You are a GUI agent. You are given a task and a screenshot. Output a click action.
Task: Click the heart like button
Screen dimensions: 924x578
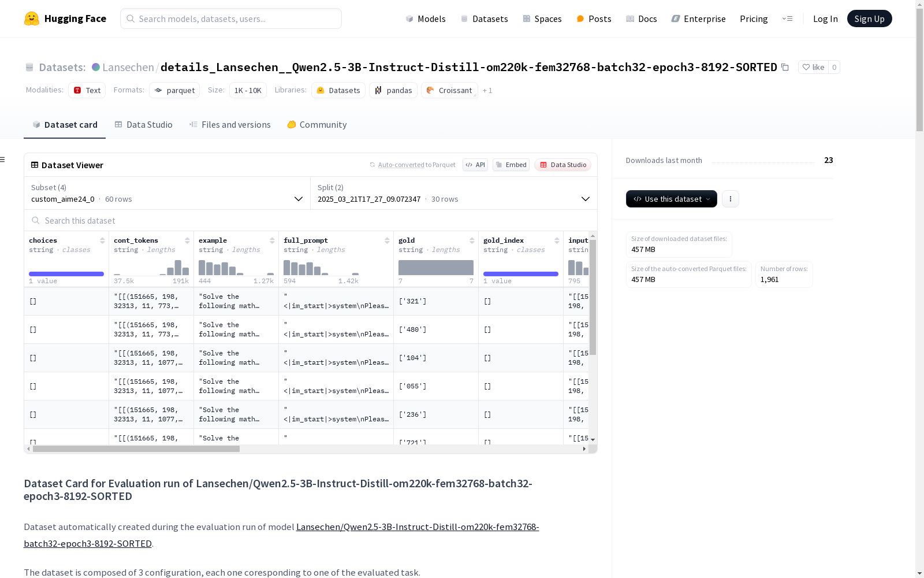pyautogui.click(x=813, y=67)
